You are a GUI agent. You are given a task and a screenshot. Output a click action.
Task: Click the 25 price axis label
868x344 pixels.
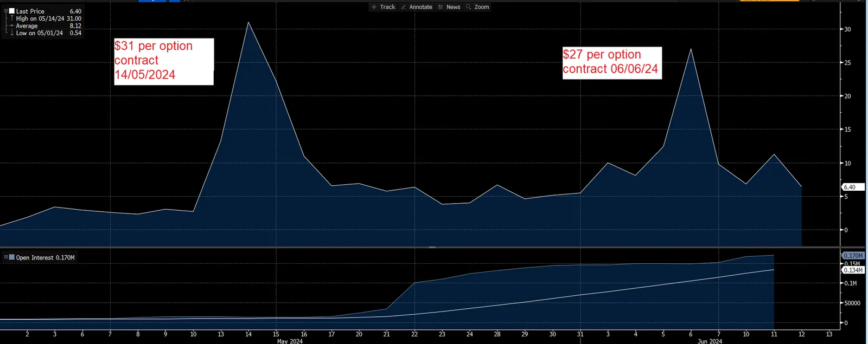[847, 63]
